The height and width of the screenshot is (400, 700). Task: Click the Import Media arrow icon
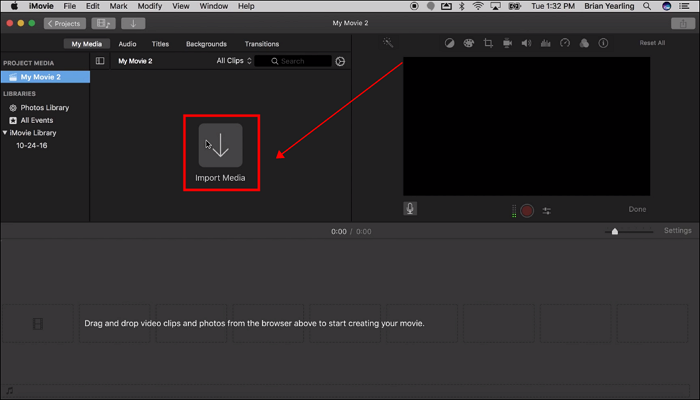coord(220,145)
